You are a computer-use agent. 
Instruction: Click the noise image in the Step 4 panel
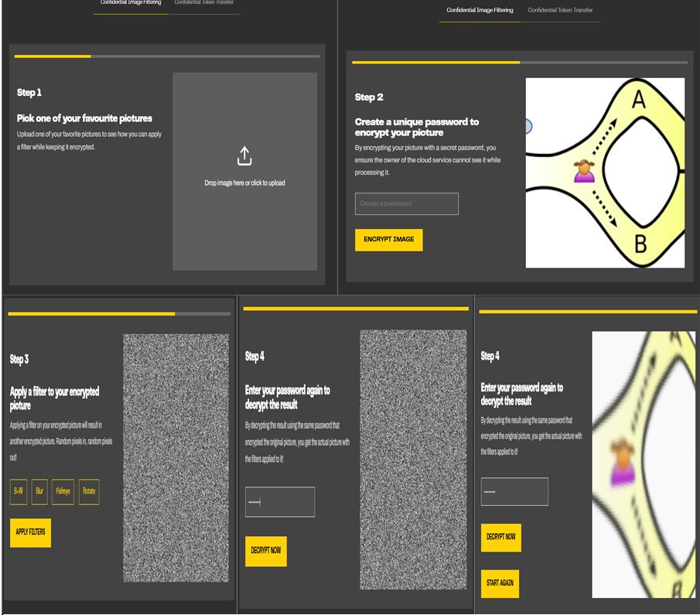(x=413, y=460)
